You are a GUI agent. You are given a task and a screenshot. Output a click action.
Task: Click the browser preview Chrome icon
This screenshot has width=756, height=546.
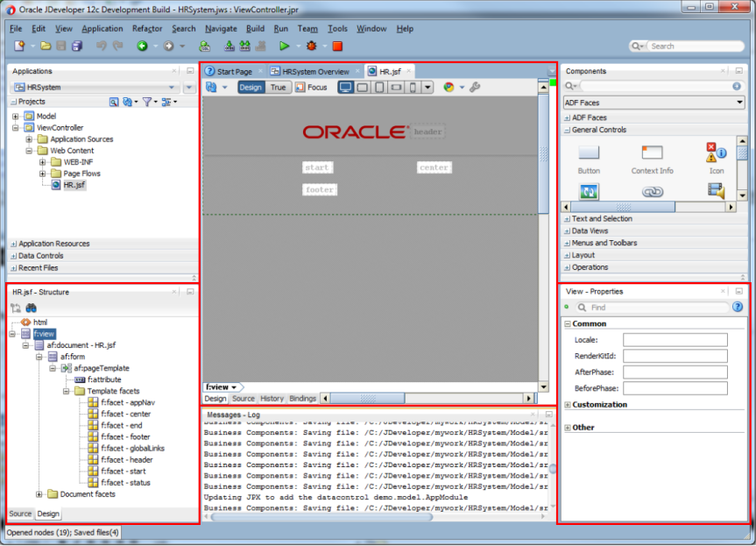point(449,88)
